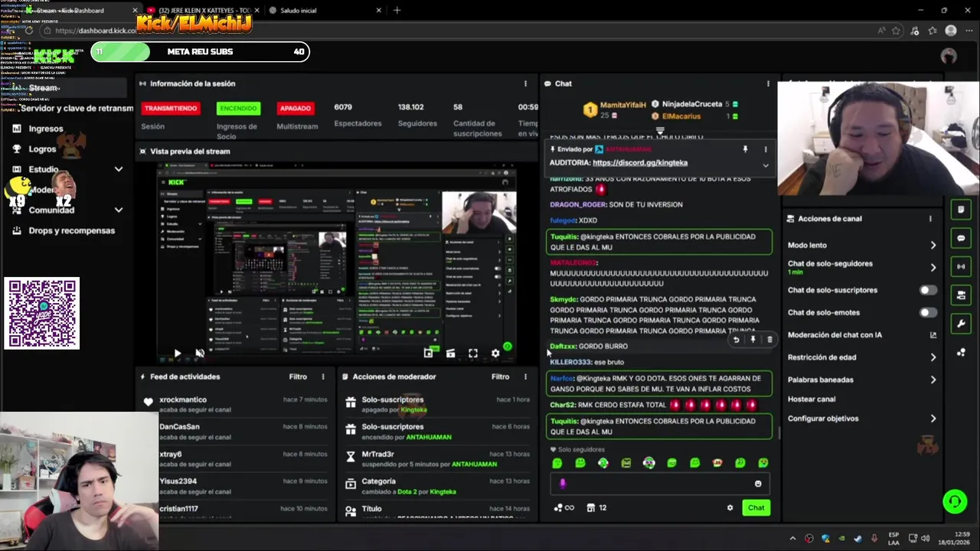Toggle Chat de solo-emotes switch
Screen dimensions: 980x551
pos(928,312)
